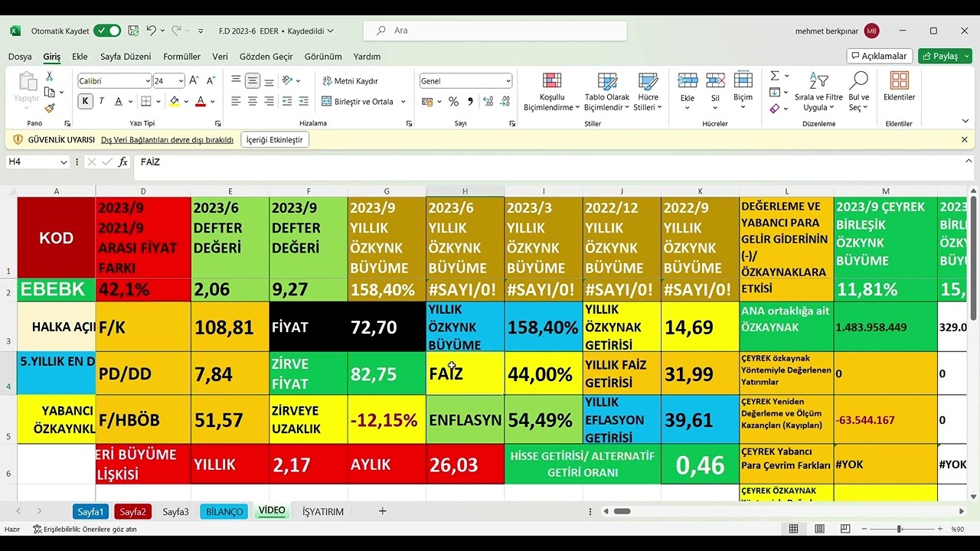Viewport: 980px width, 551px height.
Task: Click the insert function fx icon
Action: [x=122, y=162]
